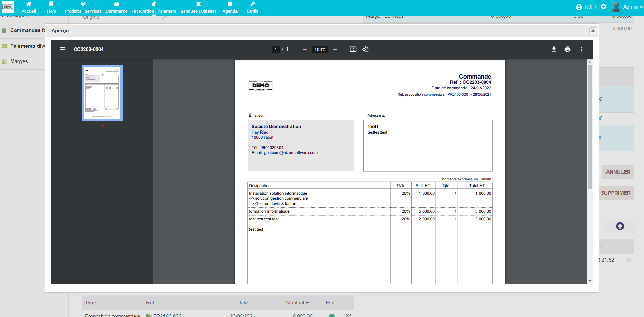
Task: Click the top bar printer icon
Action: 579,7
